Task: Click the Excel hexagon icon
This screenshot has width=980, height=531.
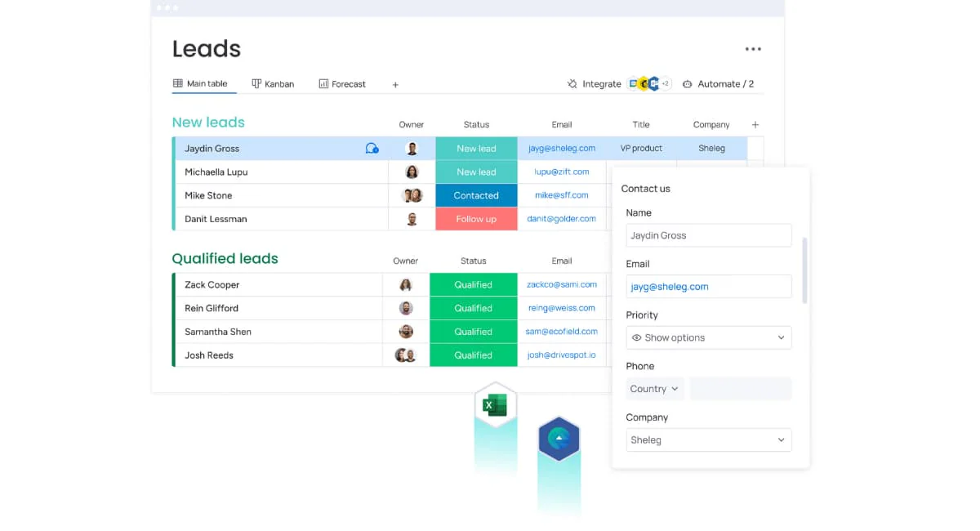Action: click(495, 405)
